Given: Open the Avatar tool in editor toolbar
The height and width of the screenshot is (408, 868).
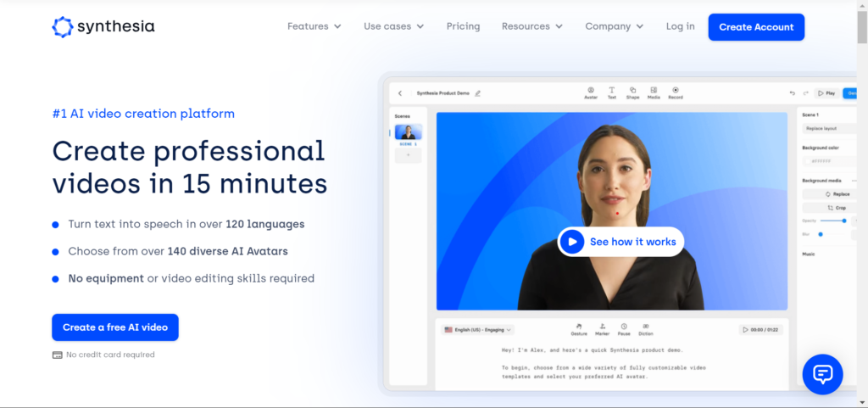Looking at the screenshot, I should point(591,92).
